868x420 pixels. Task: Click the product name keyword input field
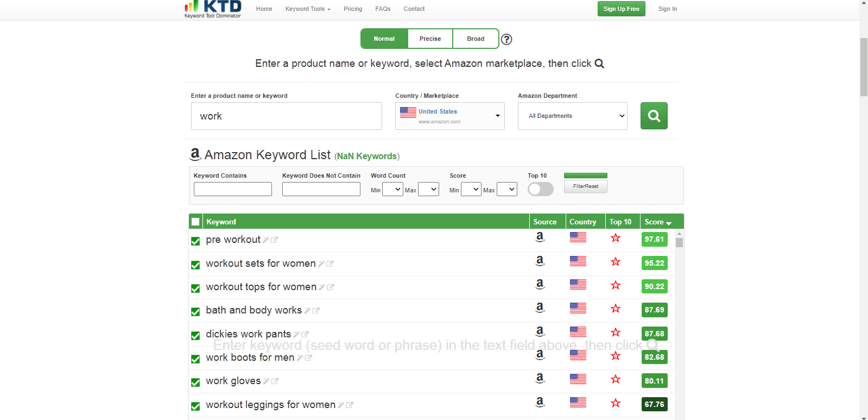pyautogui.click(x=287, y=116)
